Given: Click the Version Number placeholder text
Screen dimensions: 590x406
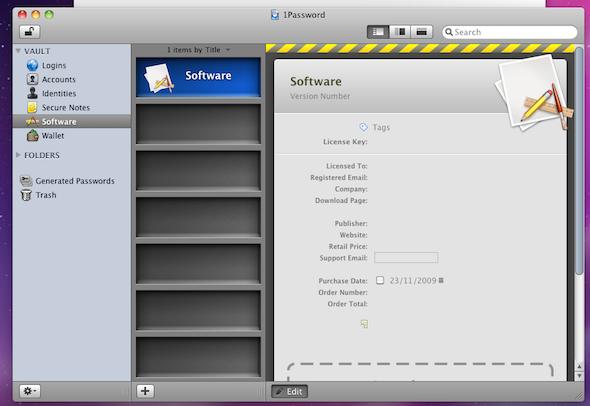Looking at the screenshot, I should click(x=320, y=96).
